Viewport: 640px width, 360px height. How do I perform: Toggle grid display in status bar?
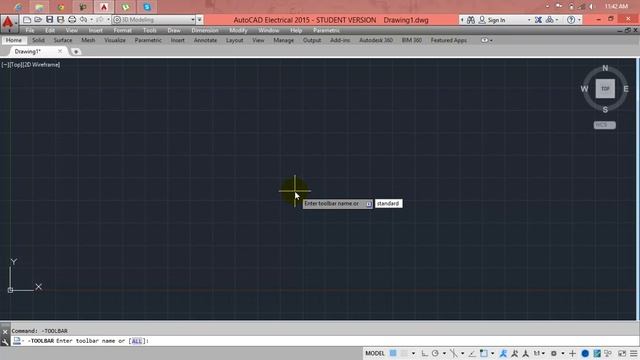(393, 353)
